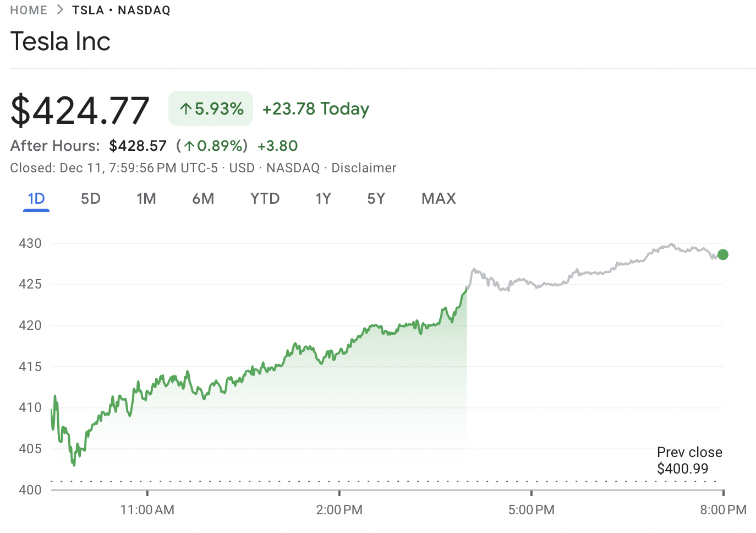Switch to the 5D chart range
The height and width of the screenshot is (533, 756).
tap(91, 199)
